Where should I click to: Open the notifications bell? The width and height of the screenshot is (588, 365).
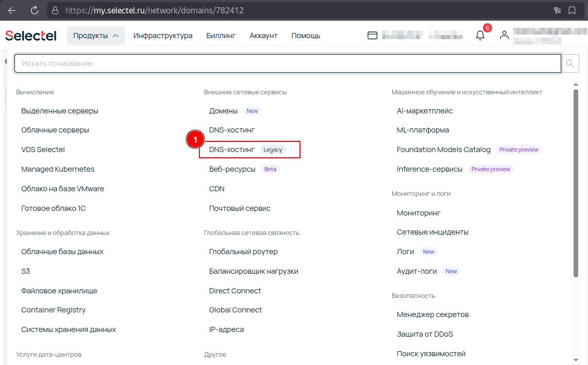click(480, 35)
